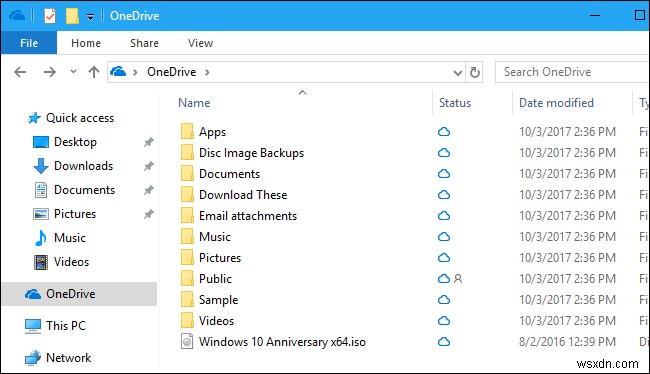The height and width of the screenshot is (374, 650).
Task: Open the File menu
Action: pyautogui.click(x=29, y=43)
